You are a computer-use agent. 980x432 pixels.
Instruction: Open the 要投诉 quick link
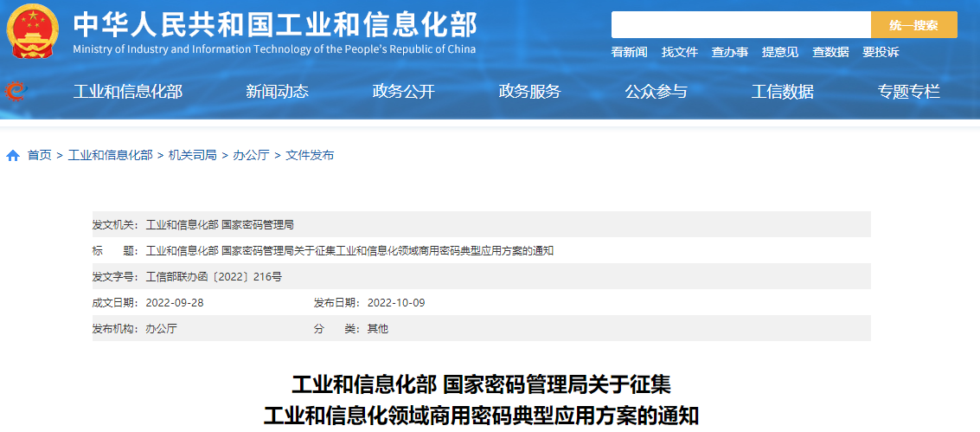pyautogui.click(x=881, y=53)
